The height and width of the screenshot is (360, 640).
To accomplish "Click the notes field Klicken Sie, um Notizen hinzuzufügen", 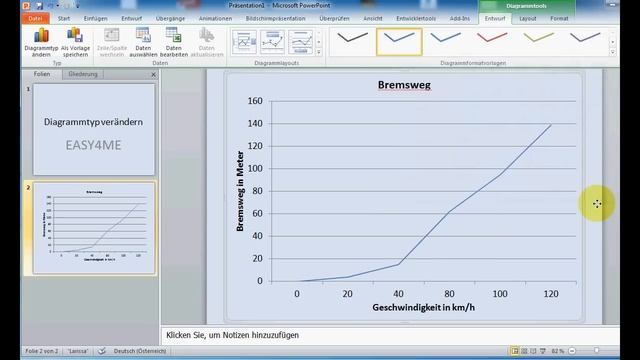I will 390,335.
